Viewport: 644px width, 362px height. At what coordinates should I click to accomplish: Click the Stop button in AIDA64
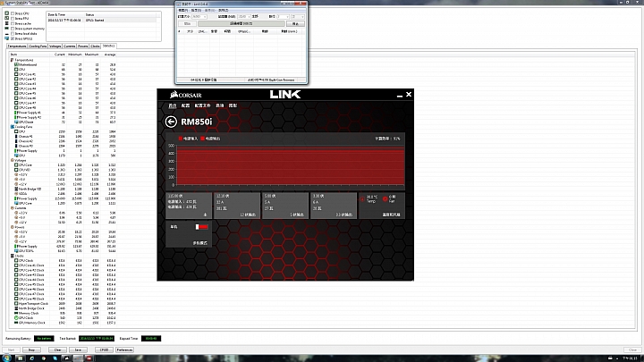(31, 350)
